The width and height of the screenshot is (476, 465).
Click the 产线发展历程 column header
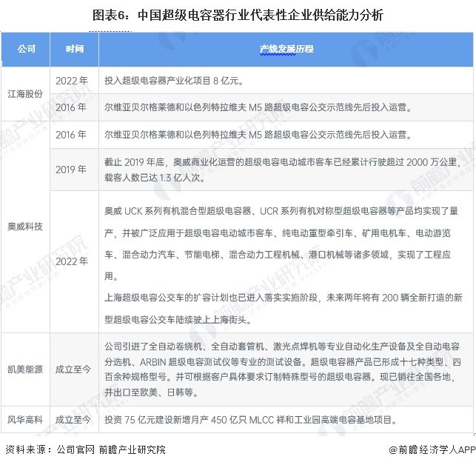(x=286, y=49)
